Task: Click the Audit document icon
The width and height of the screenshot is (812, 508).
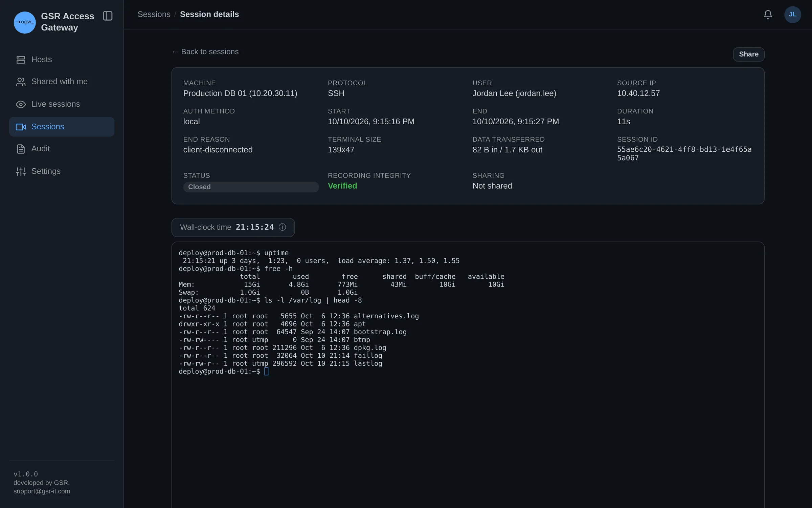Action: tap(21, 149)
